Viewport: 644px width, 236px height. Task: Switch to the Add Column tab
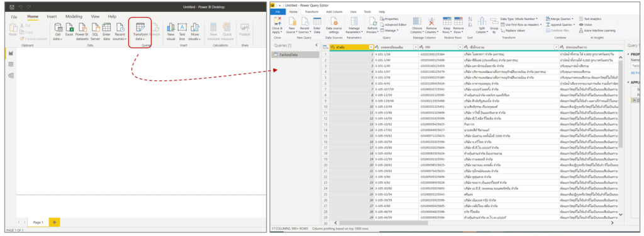pyautogui.click(x=334, y=12)
